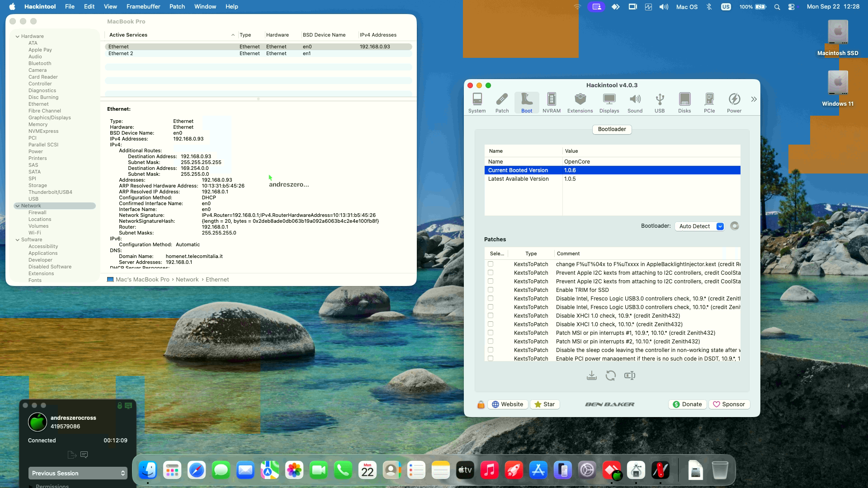Open the Power toolbar icon
868x488 pixels.
734,103
